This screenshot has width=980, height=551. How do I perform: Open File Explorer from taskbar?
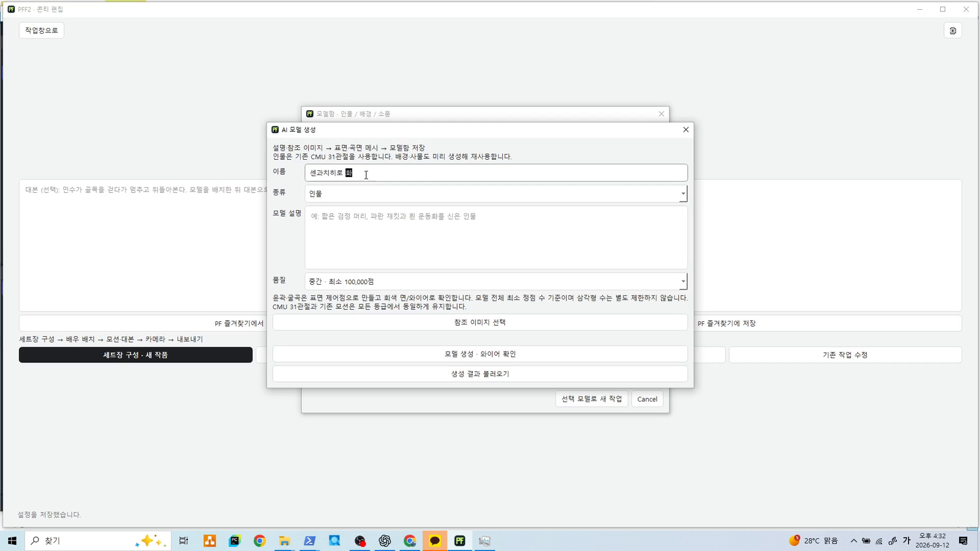tap(284, 541)
